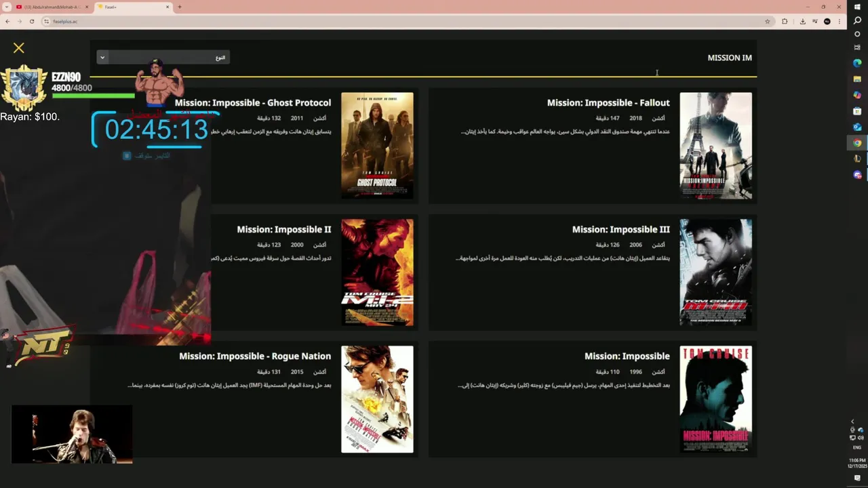Open Cortana circle icon on taskbar
Screen dimensions: 868x488
pos(857,35)
